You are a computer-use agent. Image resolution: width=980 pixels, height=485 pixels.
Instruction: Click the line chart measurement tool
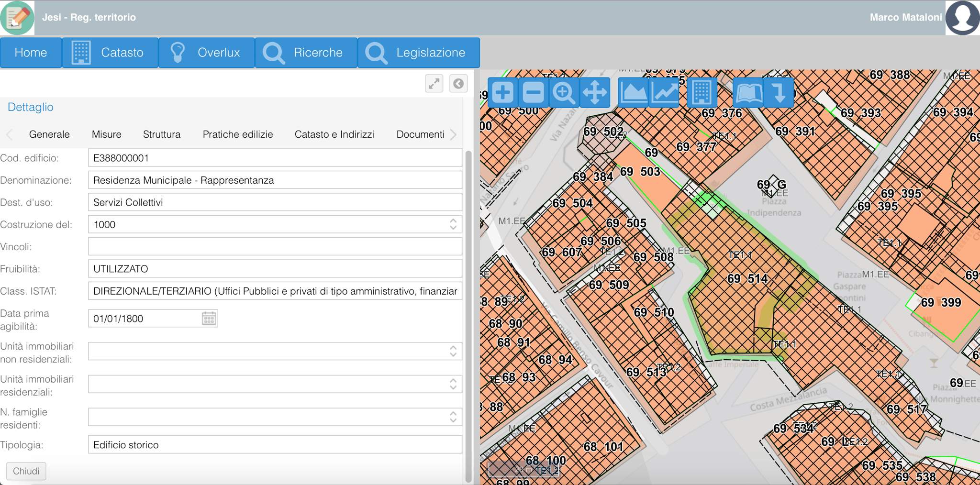(664, 92)
